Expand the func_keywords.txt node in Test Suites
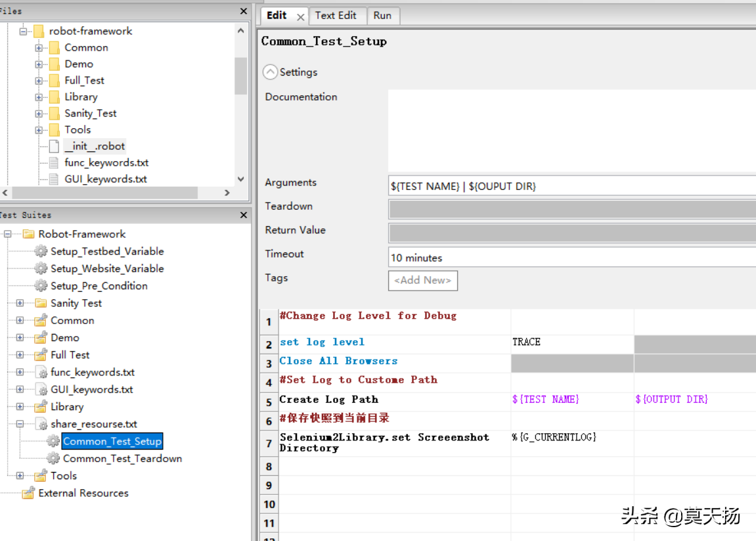756x541 pixels. (x=20, y=372)
